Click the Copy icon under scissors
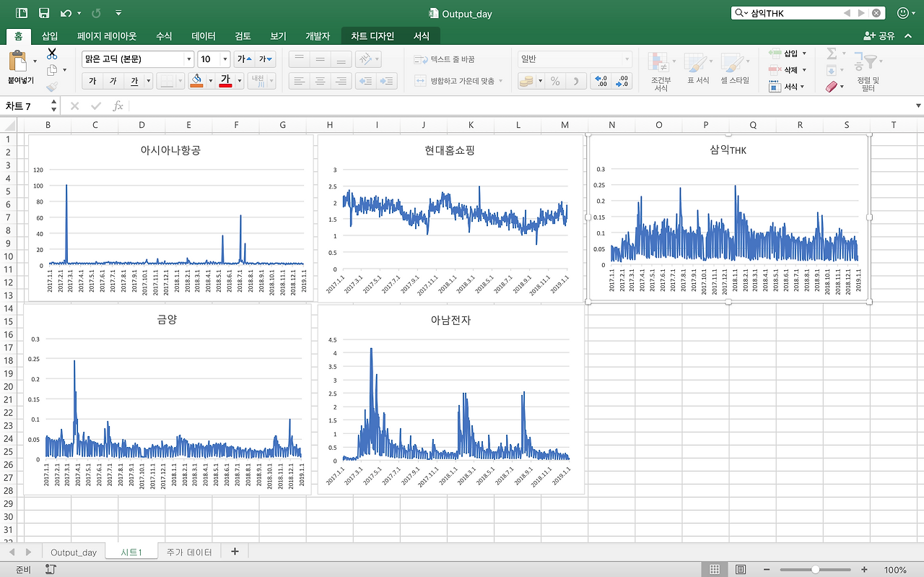This screenshot has width=924, height=577. [52, 70]
